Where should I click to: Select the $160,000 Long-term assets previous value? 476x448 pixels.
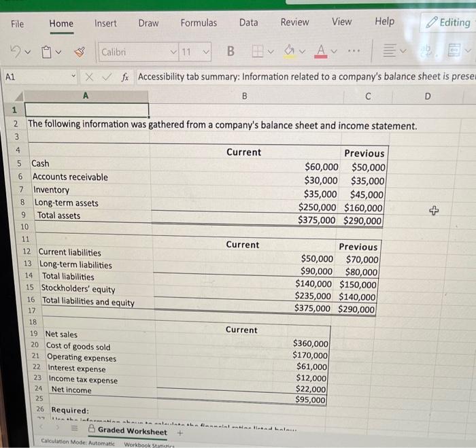tap(363, 208)
